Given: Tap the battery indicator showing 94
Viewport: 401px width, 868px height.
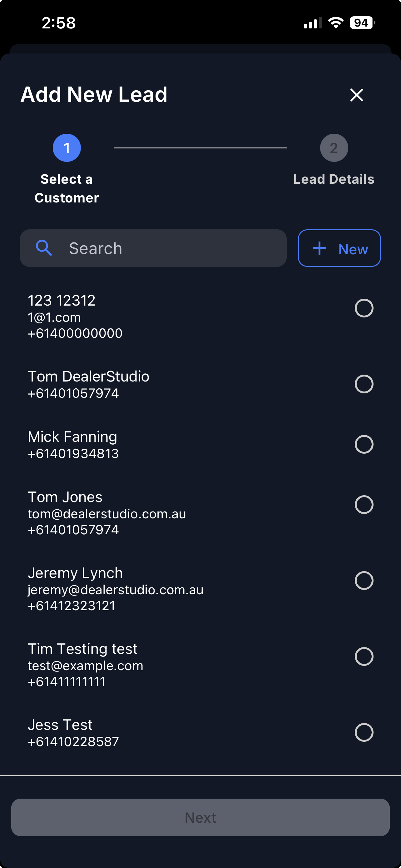Looking at the screenshot, I should tap(362, 23).
